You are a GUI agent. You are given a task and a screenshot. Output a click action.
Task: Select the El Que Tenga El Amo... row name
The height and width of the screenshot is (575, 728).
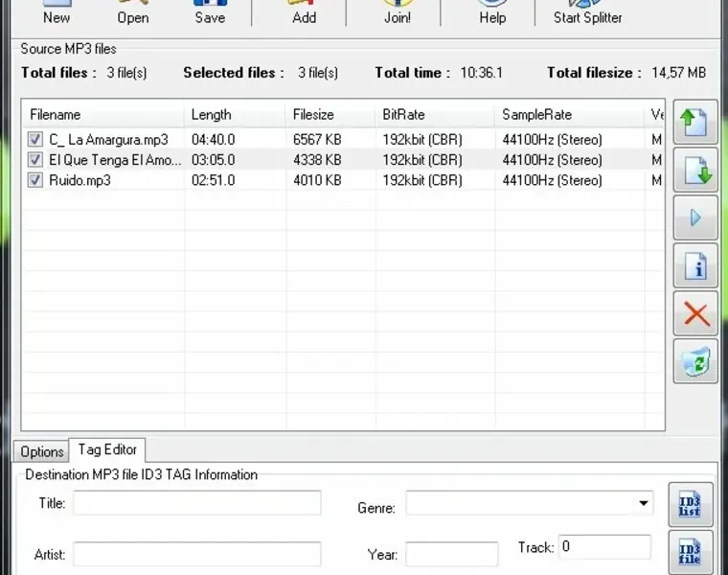(115, 160)
